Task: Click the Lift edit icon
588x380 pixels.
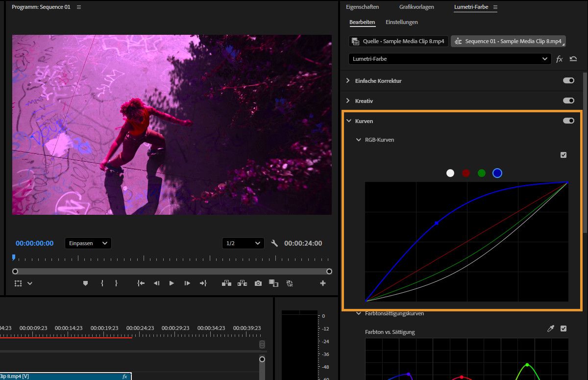Action: pyautogui.click(x=226, y=283)
